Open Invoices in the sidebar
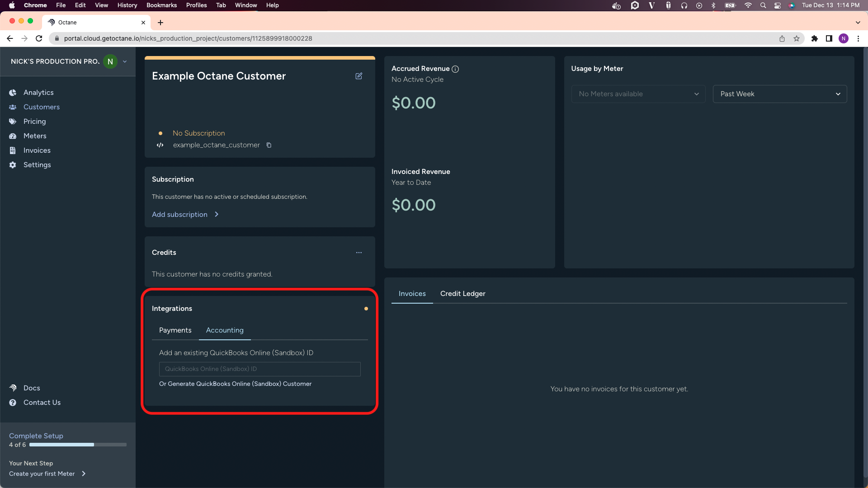Viewport: 868px width, 488px height. pos(37,150)
